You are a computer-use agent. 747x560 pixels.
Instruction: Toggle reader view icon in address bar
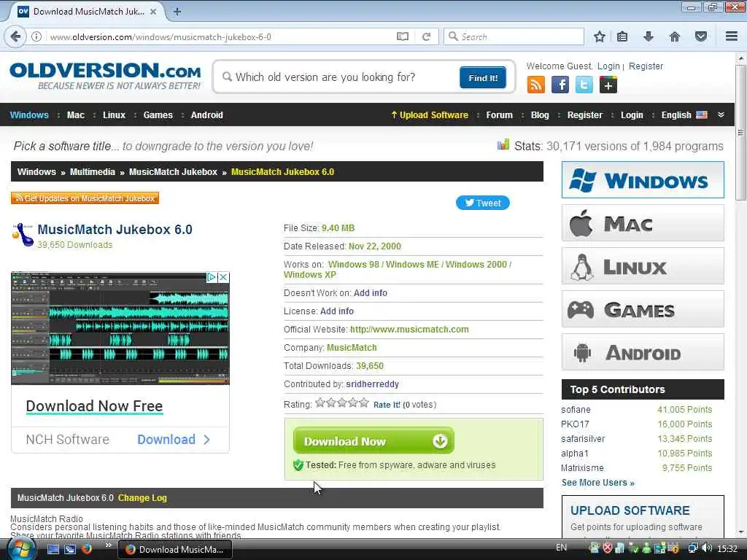[x=403, y=36]
